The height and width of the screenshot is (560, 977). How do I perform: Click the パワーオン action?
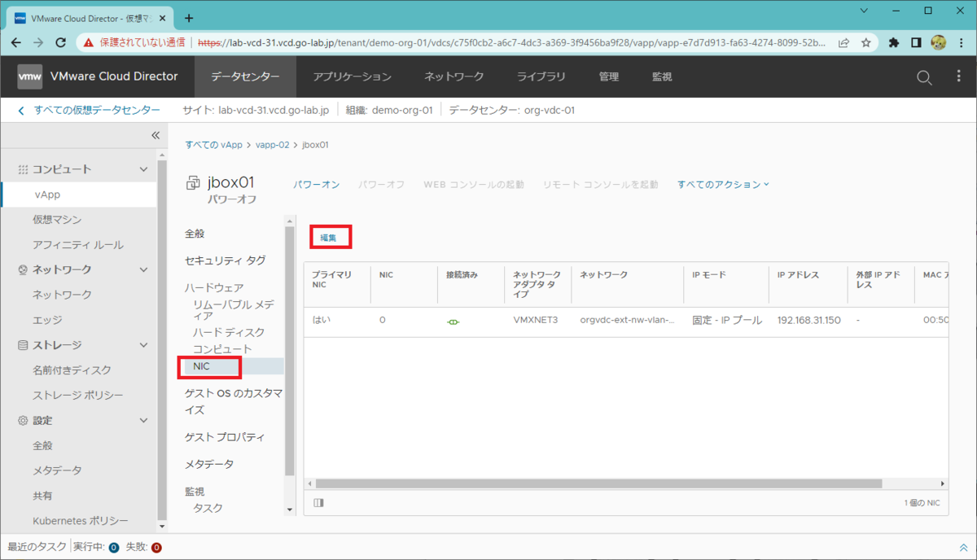pyautogui.click(x=317, y=185)
